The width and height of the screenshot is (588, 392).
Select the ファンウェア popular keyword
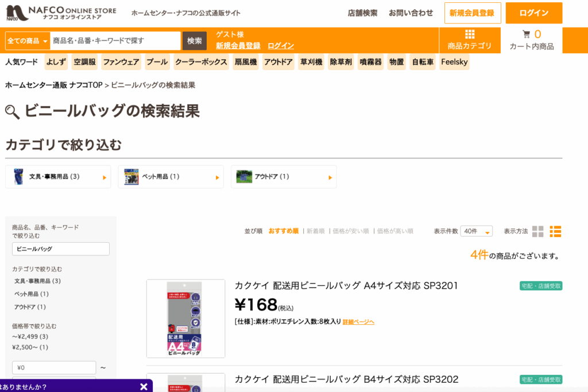coord(121,62)
